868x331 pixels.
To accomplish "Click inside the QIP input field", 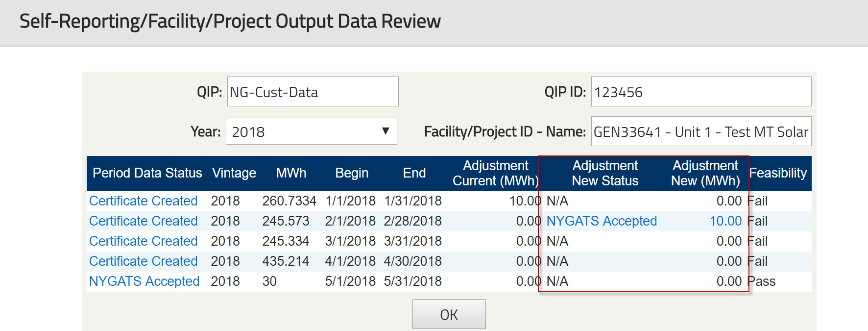I will click(x=313, y=92).
